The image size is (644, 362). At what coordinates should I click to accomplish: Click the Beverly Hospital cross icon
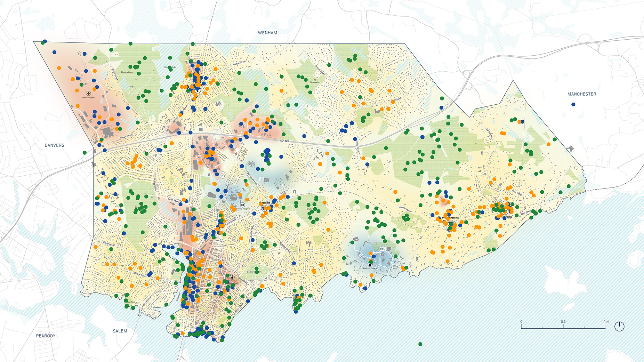click(x=242, y=205)
